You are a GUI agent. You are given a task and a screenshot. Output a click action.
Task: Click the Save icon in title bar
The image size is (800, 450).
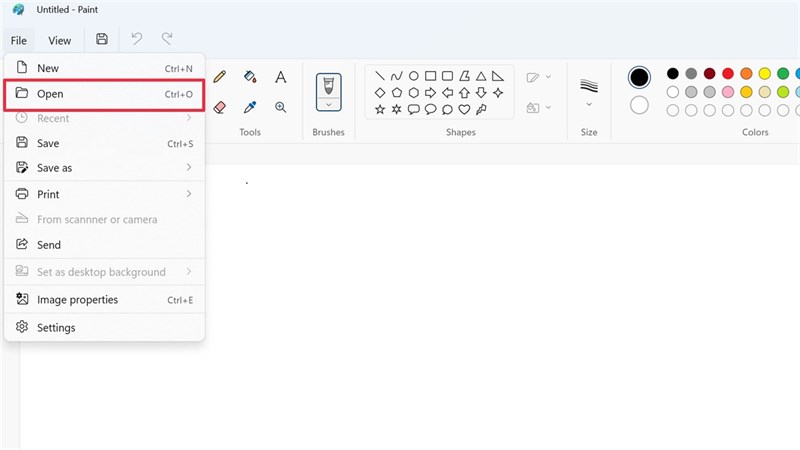(102, 39)
